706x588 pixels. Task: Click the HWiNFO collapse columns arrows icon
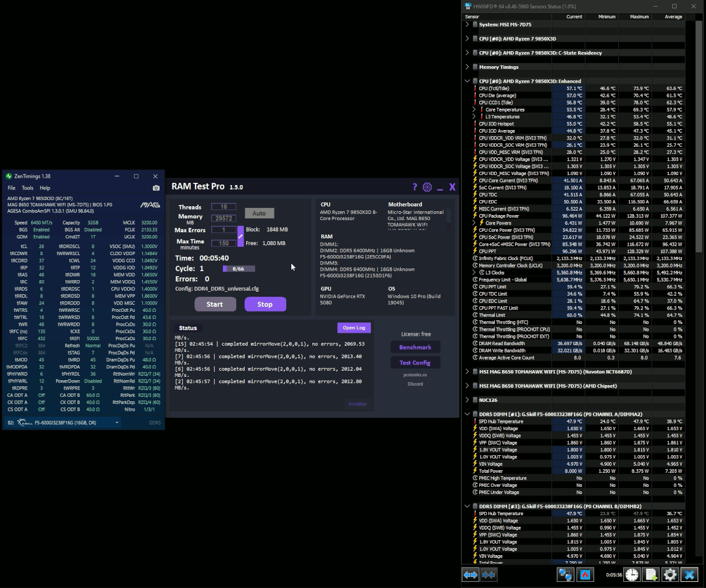(x=489, y=575)
